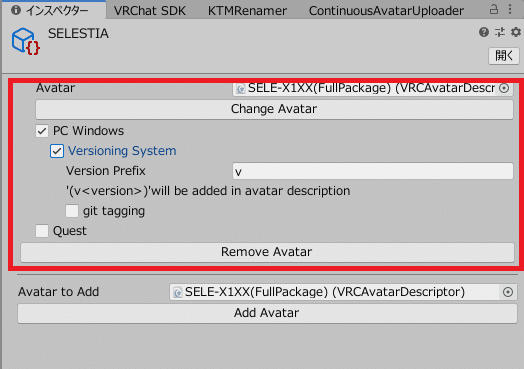
Task: Click the Remove Avatar button
Action: (267, 252)
